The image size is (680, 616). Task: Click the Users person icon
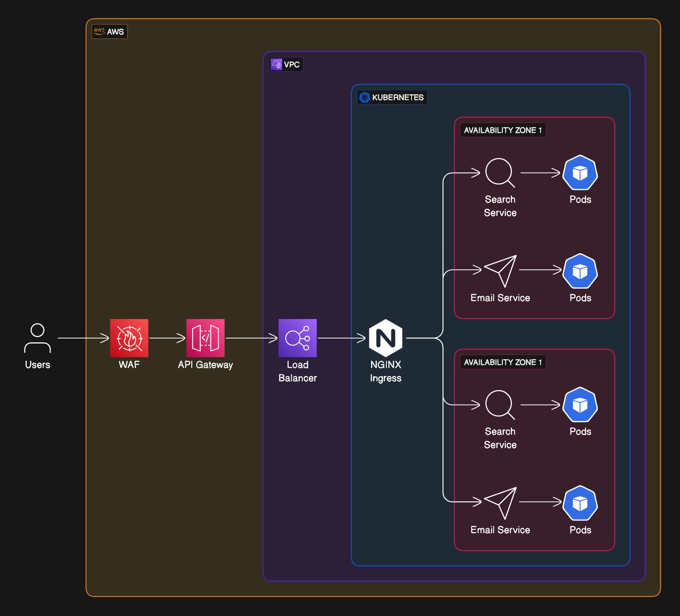point(37,338)
